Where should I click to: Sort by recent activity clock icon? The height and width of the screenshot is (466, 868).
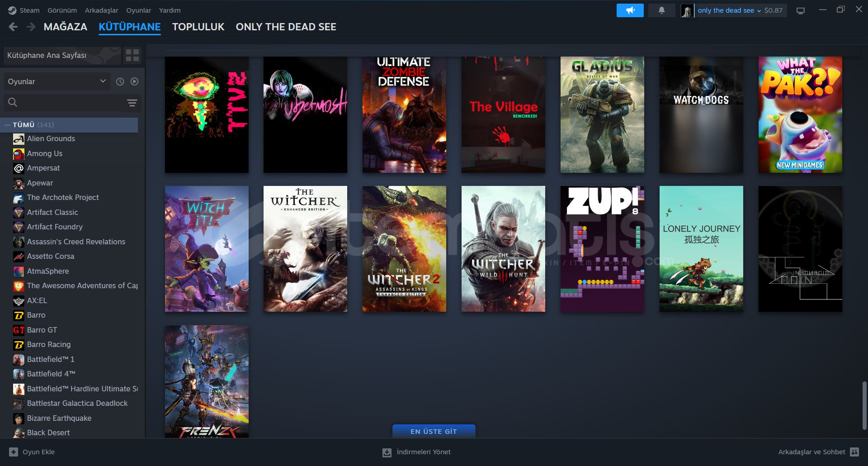point(120,81)
